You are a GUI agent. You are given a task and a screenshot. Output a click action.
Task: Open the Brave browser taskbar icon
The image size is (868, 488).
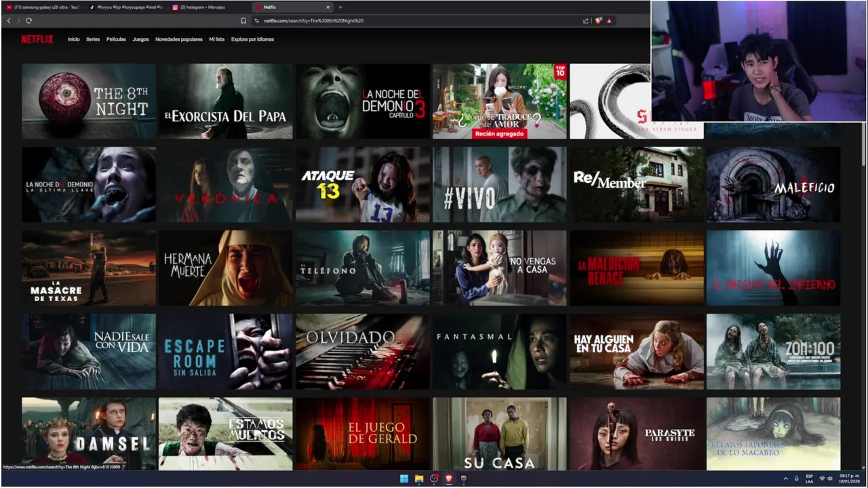pos(449,479)
